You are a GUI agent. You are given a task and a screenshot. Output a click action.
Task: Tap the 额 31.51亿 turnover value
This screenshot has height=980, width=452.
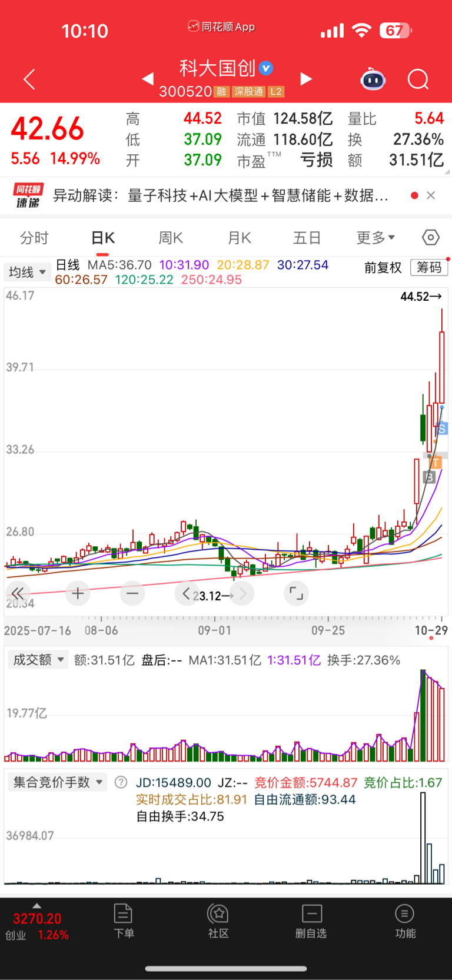click(416, 160)
